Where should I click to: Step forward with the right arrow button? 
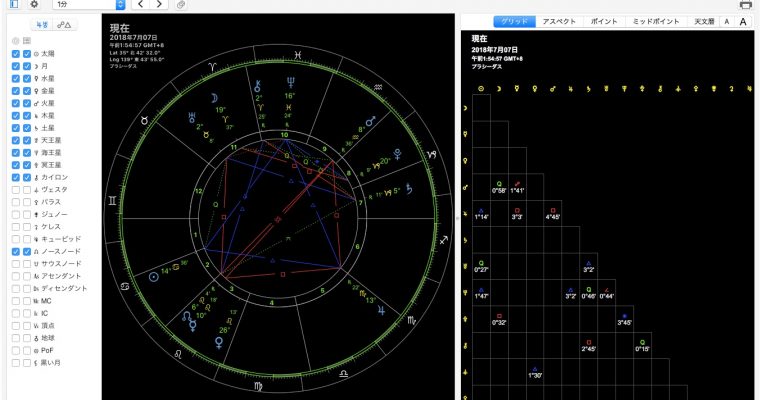click(x=159, y=4)
